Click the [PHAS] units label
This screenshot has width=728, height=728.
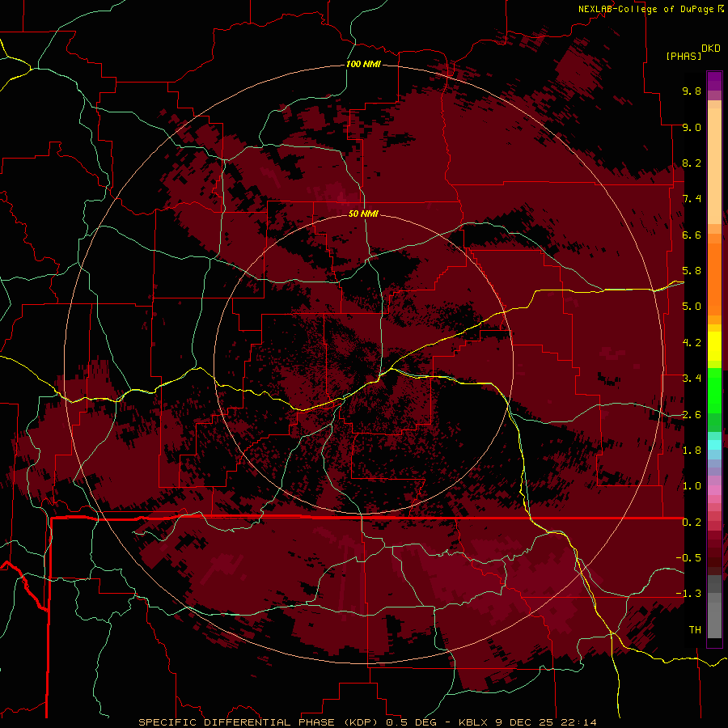[684, 56]
